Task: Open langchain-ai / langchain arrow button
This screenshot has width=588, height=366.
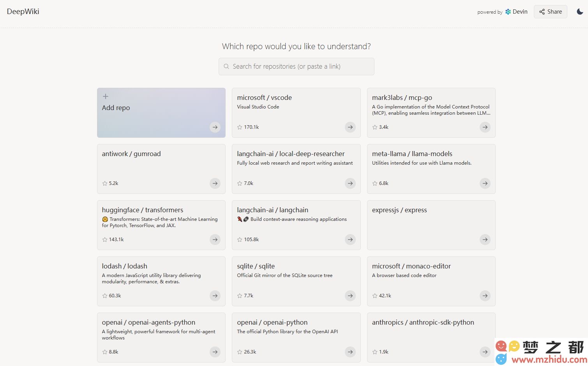Action: point(350,240)
